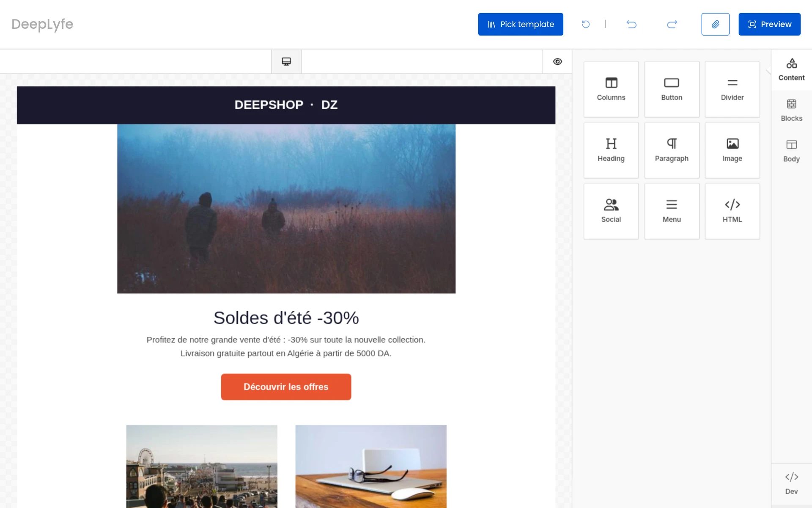Viewport: 812px width, 508px height.
Task: Click the redo arrow icon
Action: 672,24
